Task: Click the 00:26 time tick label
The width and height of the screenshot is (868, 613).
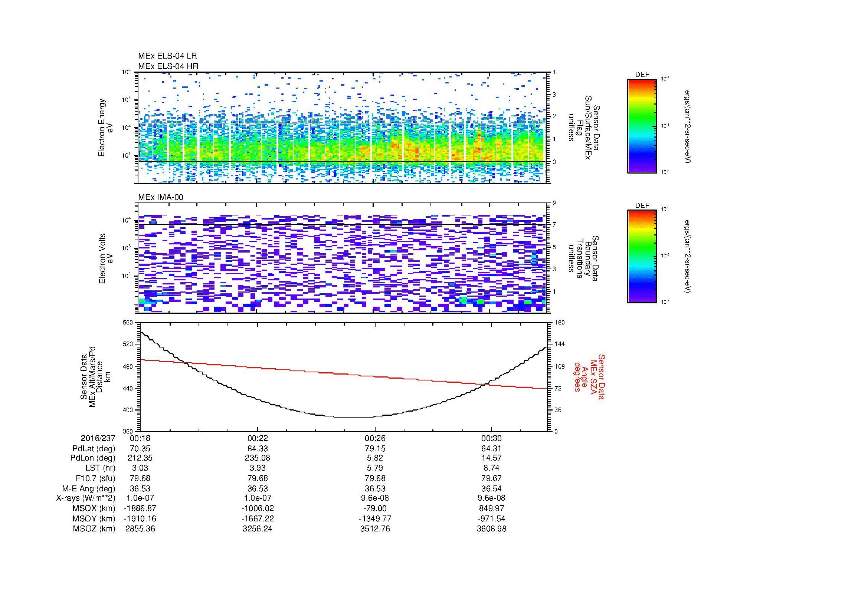Action: 375,438
